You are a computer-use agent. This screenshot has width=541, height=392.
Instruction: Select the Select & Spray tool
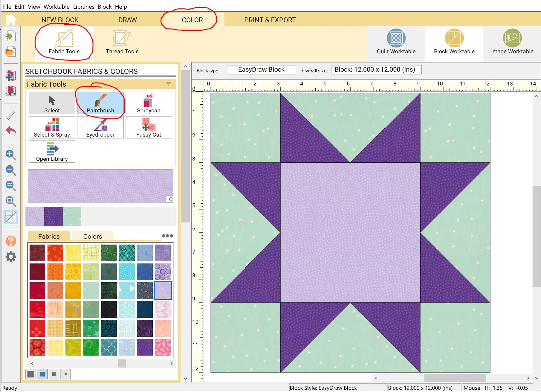52,128
